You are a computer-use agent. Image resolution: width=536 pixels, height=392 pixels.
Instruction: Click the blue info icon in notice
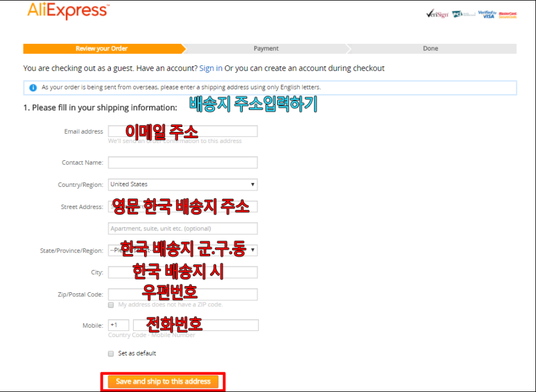pos(33,88)
